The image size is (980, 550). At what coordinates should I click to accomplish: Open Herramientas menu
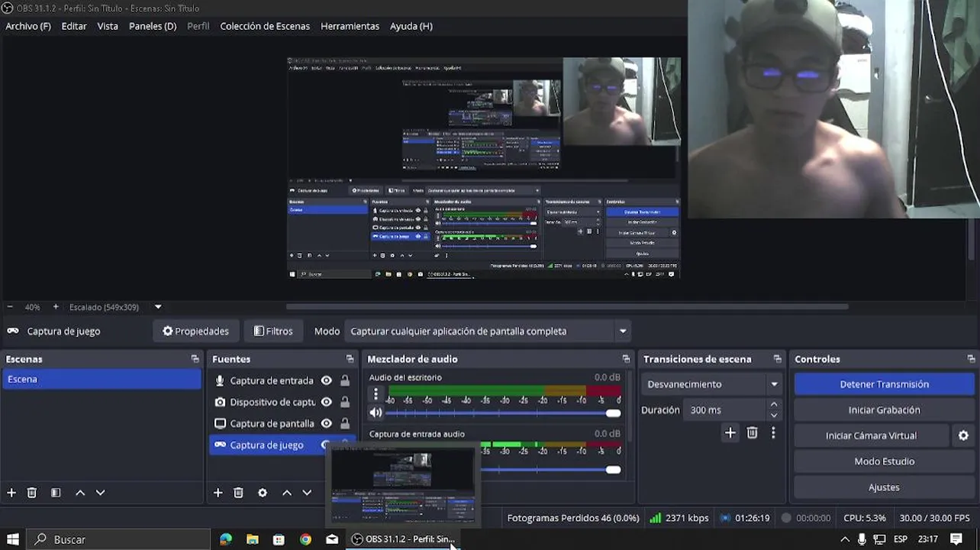tap(350, 26)
